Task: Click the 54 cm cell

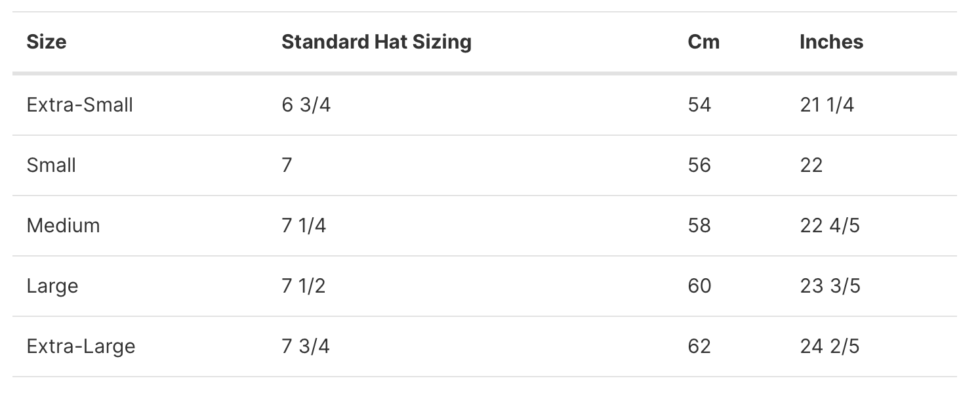Action: pos(699,105)
